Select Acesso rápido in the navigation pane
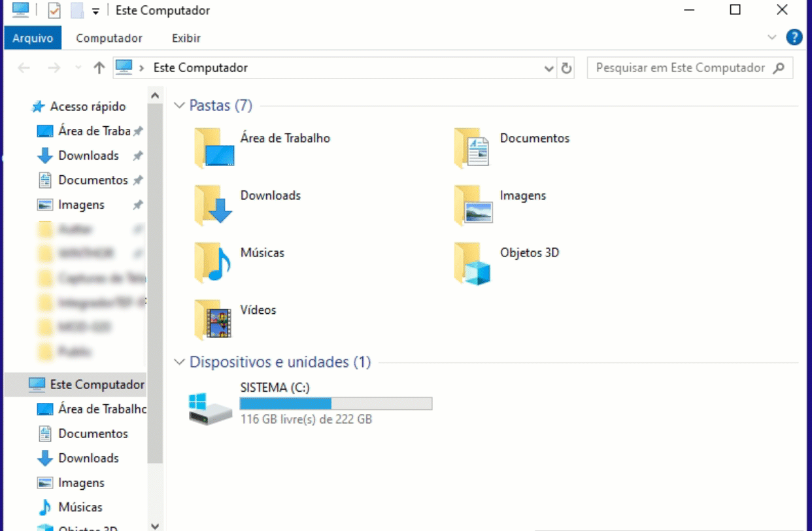The width and height of the screenshot is (812, 531). 88,107
